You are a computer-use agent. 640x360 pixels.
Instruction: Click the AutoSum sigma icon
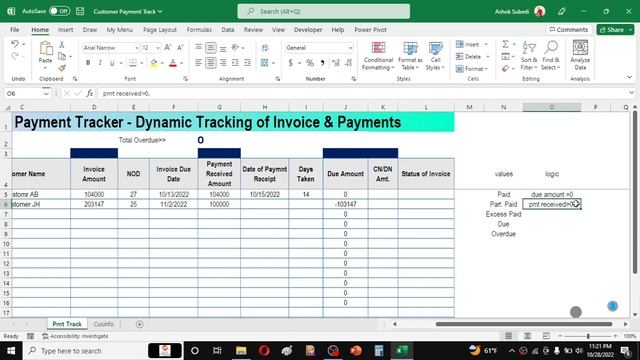[x=505, y=44]
